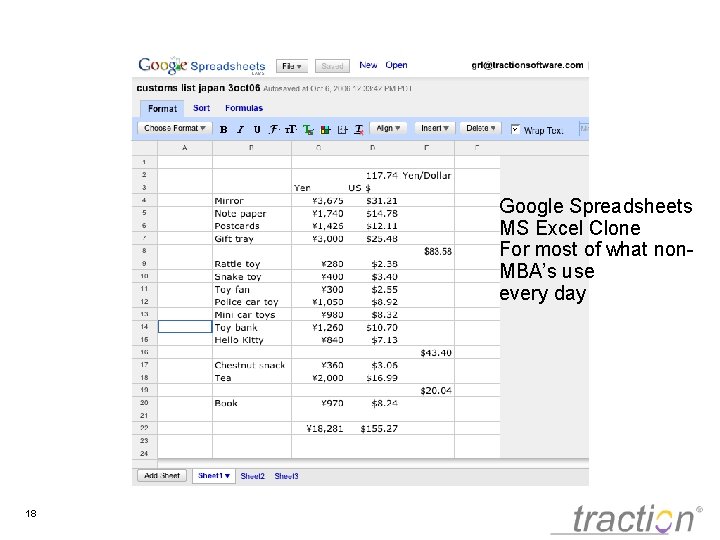Click the 'US $' column heading cell
Image resolution: width=720 pixels, height=540 pixels.
(x=372, y=188)
